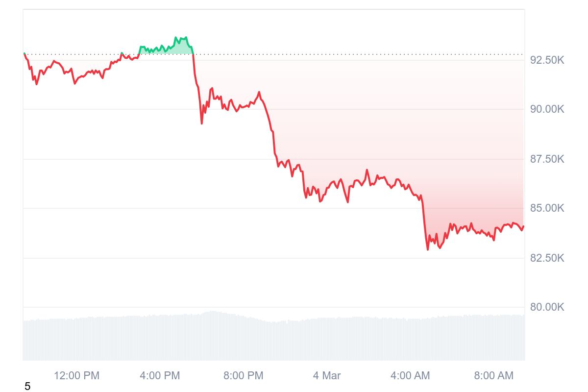Screen dimensions: 588x392
Task: Click the 85.00K price axis label
Action: click(x=547, y=208)
